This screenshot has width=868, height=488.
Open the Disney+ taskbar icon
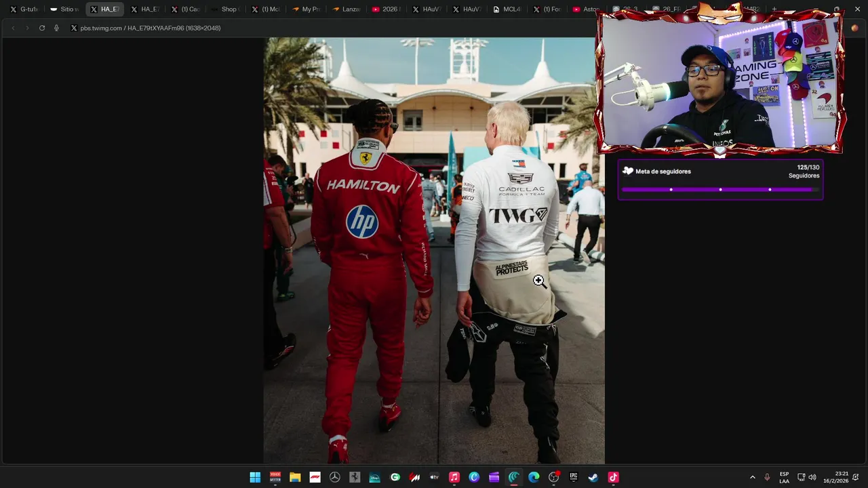point(374,477)
